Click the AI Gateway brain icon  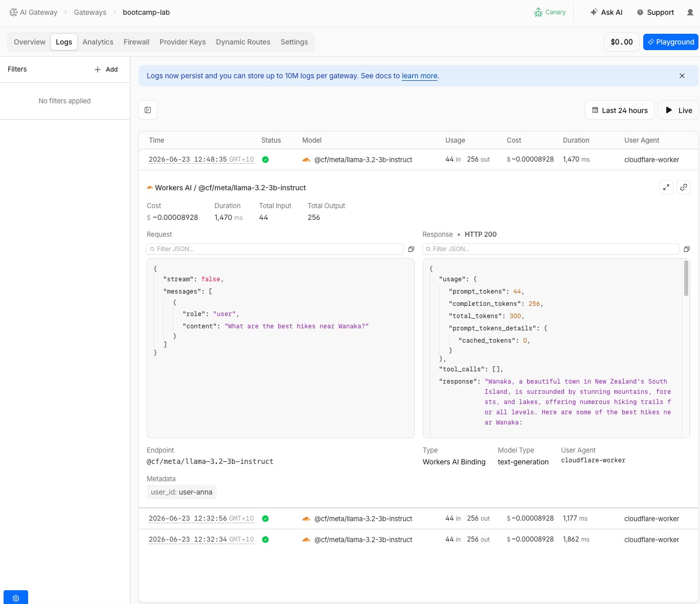click(14, 12)
